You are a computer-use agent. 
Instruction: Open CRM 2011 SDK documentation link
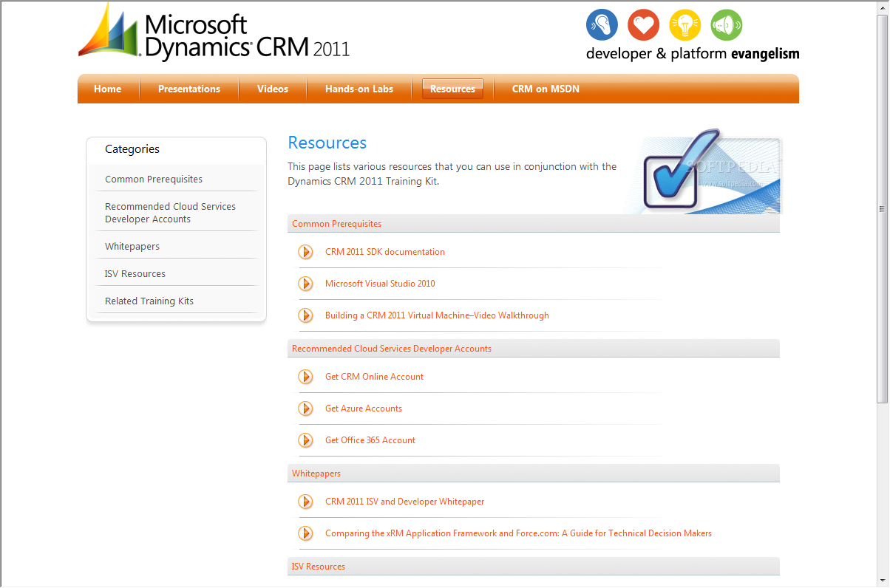click(385, 252)
